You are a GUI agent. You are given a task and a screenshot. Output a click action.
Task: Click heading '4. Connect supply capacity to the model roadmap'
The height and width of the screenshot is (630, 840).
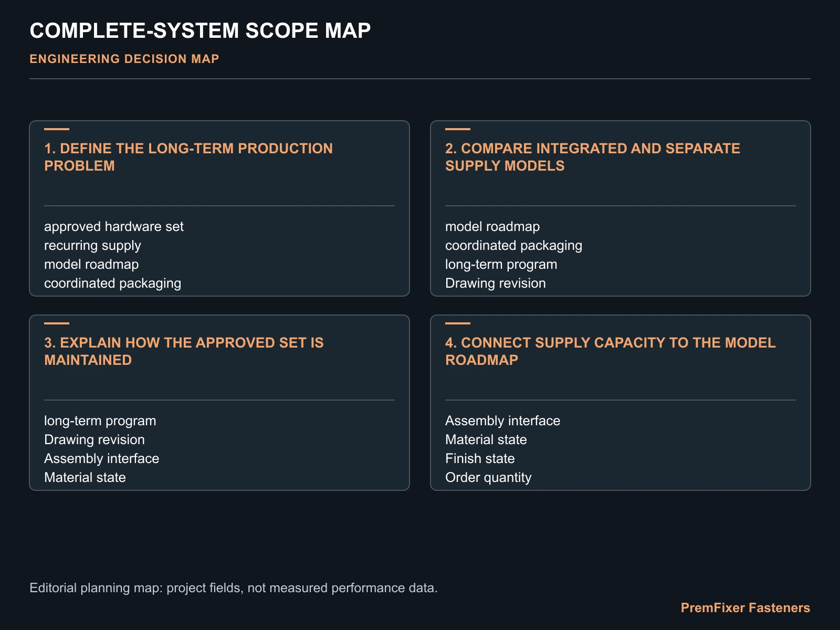(x=610, y=351)
